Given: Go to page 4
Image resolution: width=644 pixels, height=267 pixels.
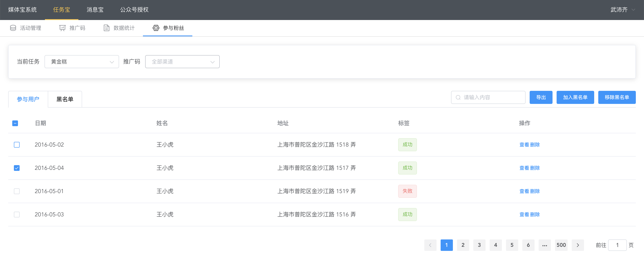Looking at the screenshot, I should coord(496,245).
